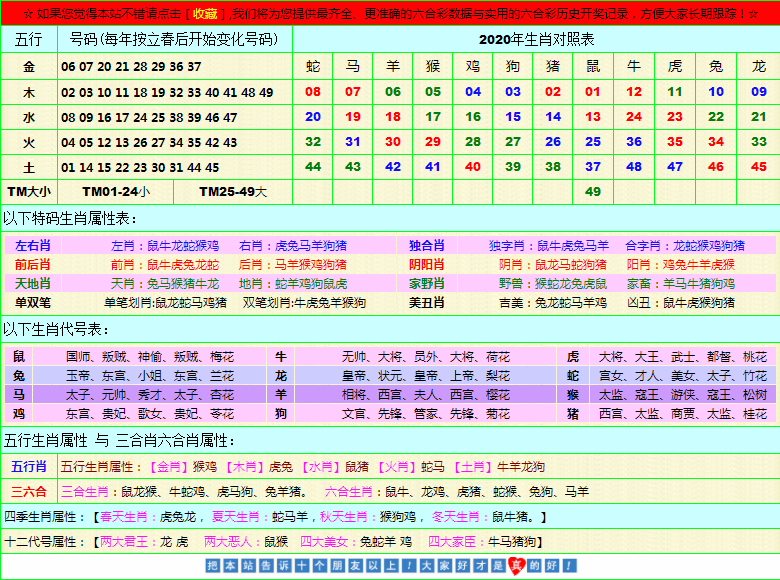Click red number 01 under 鼠 column
The width and height of the screenshot is (780, 580).
click(592, 92)
